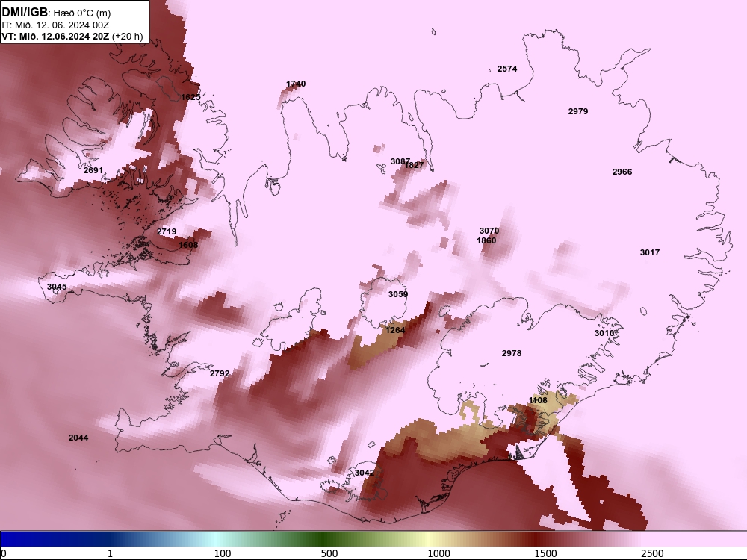Click the color scale at label 2500
The width and height of the screenshot is (747, 560).
(x=652, y=553)
